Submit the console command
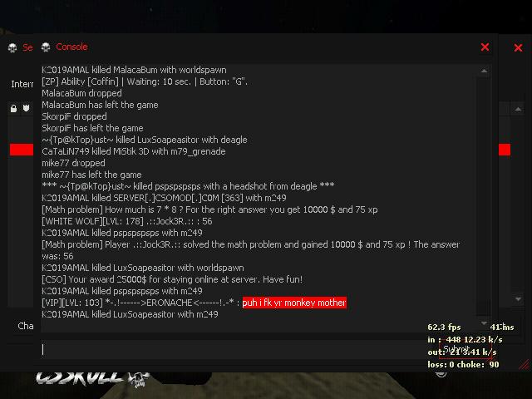532x399 pixels. coord(465,349)
